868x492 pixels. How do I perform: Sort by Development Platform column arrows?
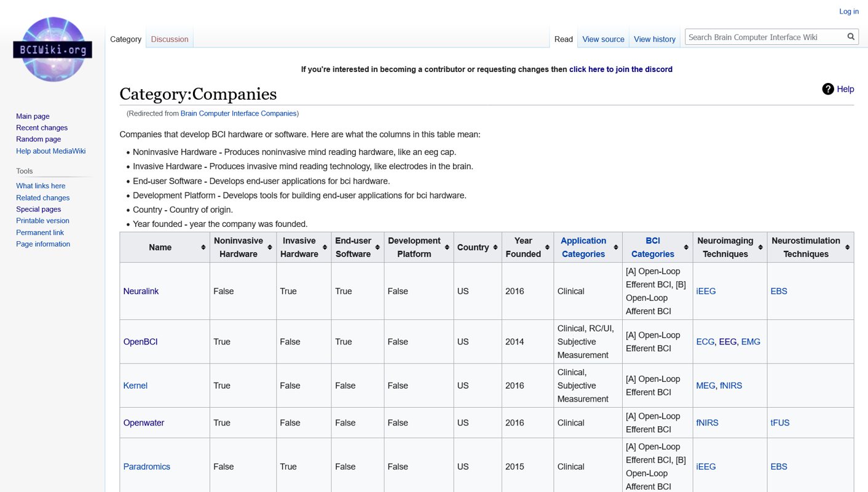[447, 247]
